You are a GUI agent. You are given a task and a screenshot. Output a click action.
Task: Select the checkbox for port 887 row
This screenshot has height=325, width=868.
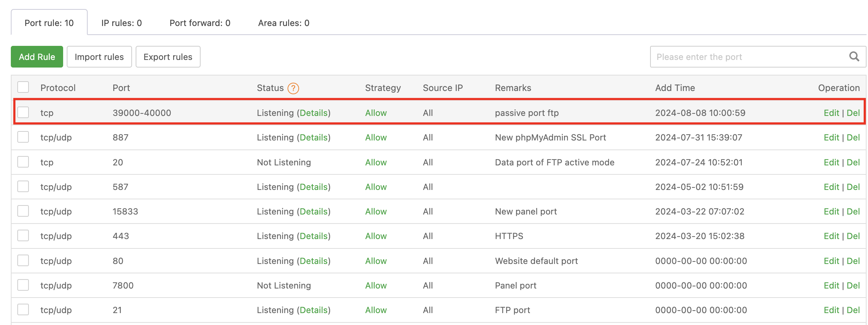[x=23, y=137]
